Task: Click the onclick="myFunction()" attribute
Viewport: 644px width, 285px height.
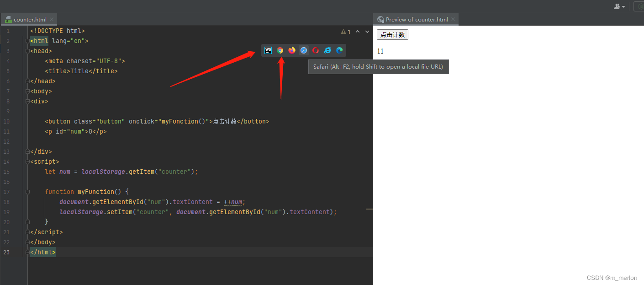Action: 169,121
